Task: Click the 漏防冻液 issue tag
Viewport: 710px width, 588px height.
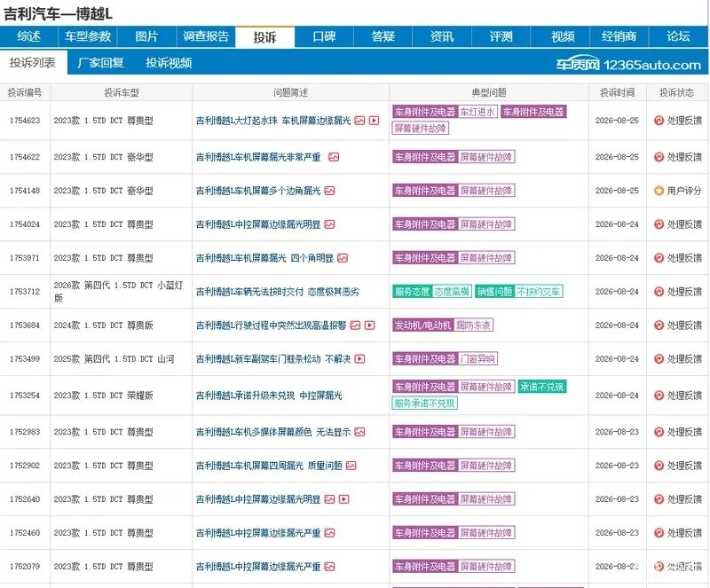Action: (473, 325)
